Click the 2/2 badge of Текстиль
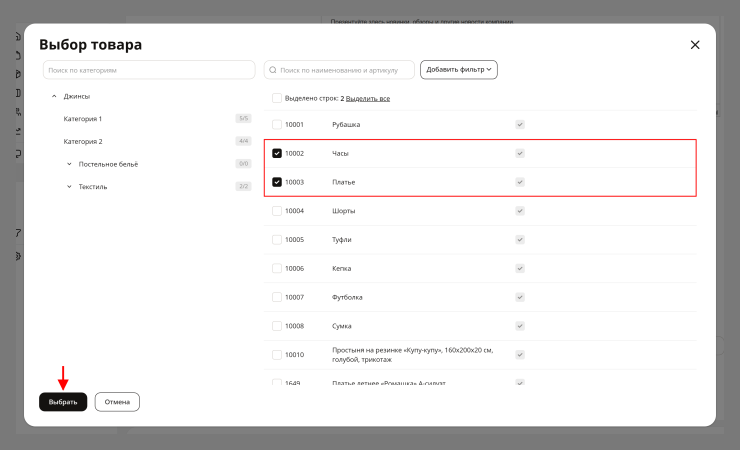Screen dimensions: 740x450 [x=244, y=186]
